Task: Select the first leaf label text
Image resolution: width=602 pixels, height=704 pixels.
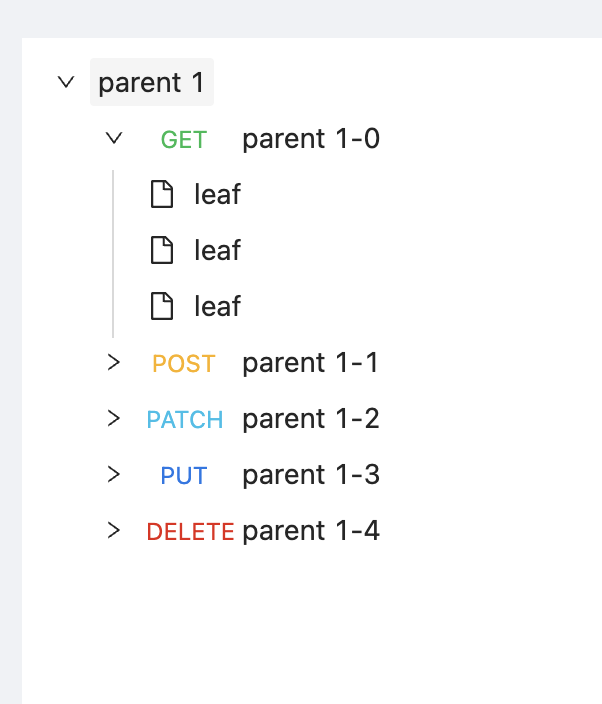Action: click(217, 194)
